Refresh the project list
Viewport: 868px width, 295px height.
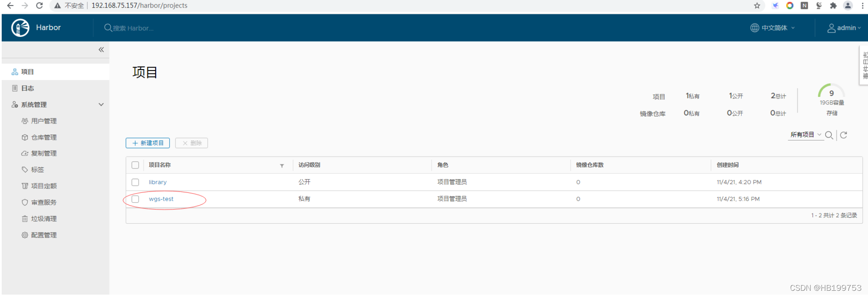pyautogui.click(x=844, y=135)
